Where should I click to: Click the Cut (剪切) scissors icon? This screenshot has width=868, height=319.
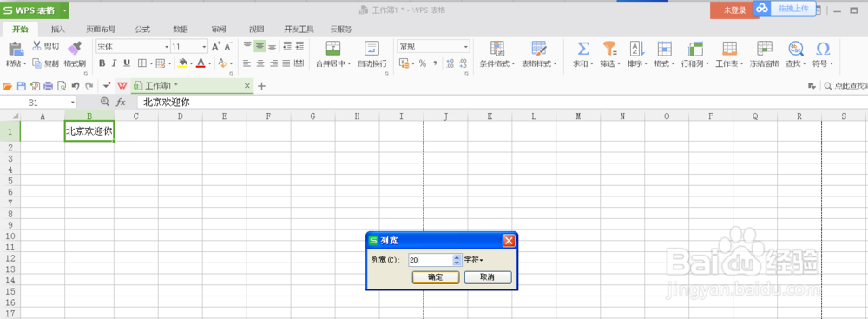(x=37, y=46)
